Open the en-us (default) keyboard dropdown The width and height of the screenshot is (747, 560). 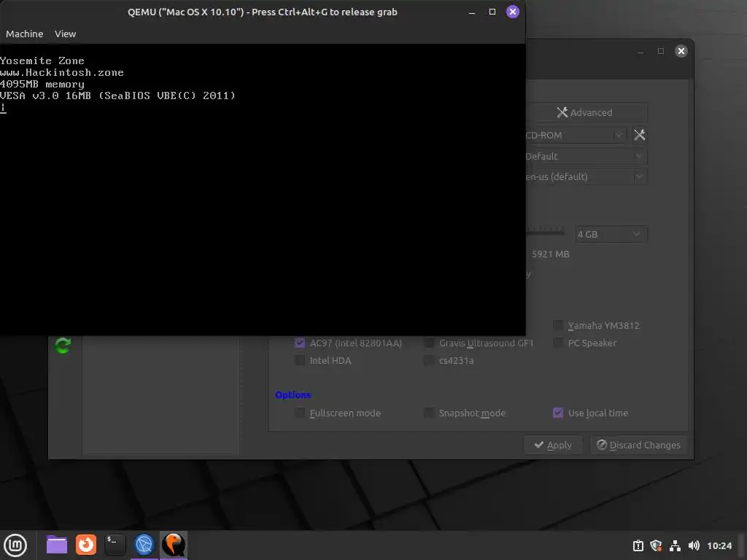(x=586, y=176)
